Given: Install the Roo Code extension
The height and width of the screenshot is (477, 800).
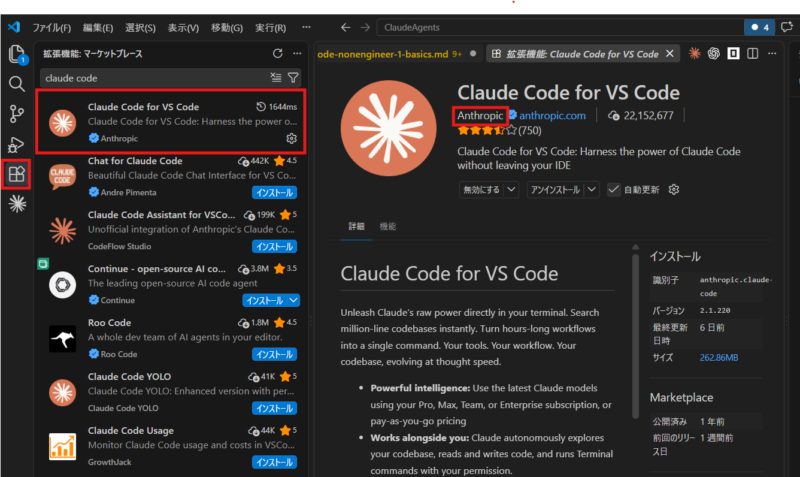Looking at the screenshot, I should pyautogui.click(x=274, y=355).
